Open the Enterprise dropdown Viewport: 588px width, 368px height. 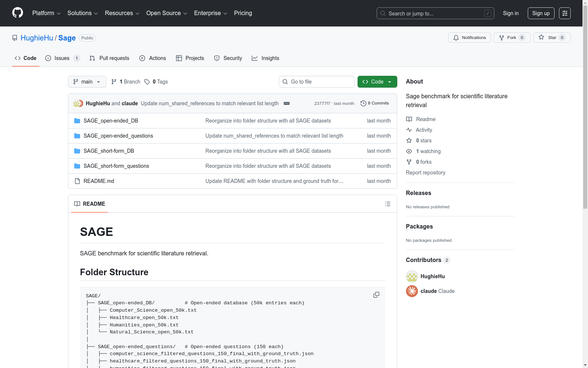click(211, 13)
